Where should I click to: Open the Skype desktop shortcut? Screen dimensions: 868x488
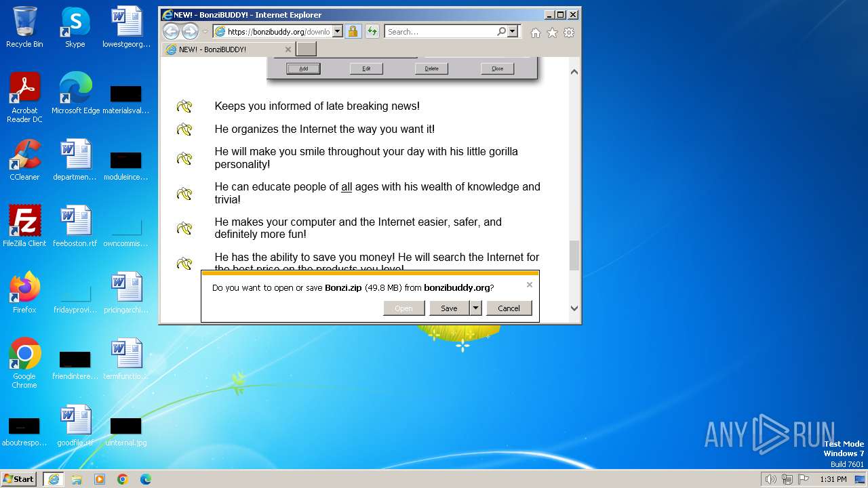click(x=75, y=27)
